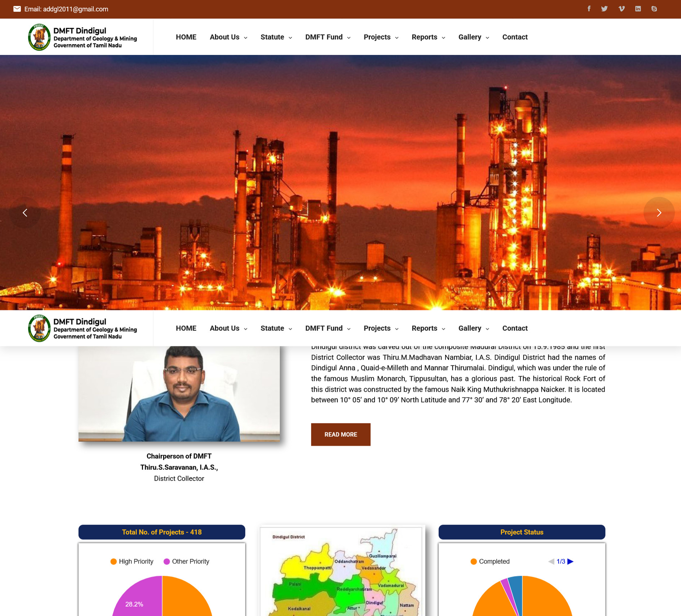Viewport: 681px width, 616px height.
Task: Open Reports menu in top navigation
Action: 424,37
